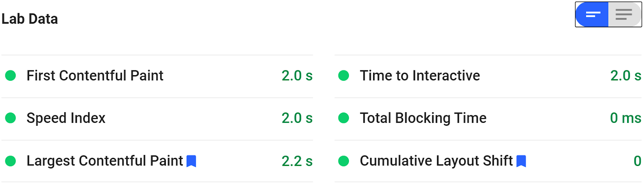Switch to the expanded description view toggle
The width and height of the screenshot is (644, 184).
[624, 14]
